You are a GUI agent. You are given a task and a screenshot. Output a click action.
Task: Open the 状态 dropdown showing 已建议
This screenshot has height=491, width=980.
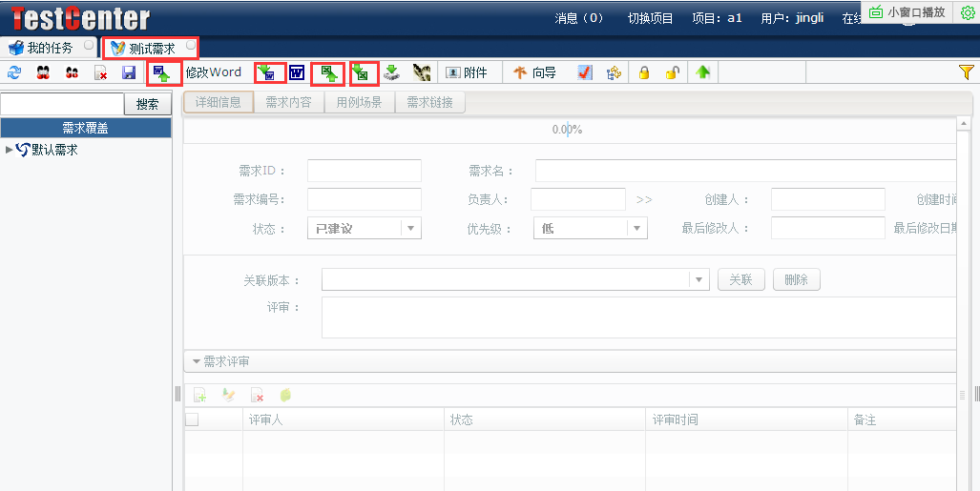pyautogui.click(x=365, y=228)
